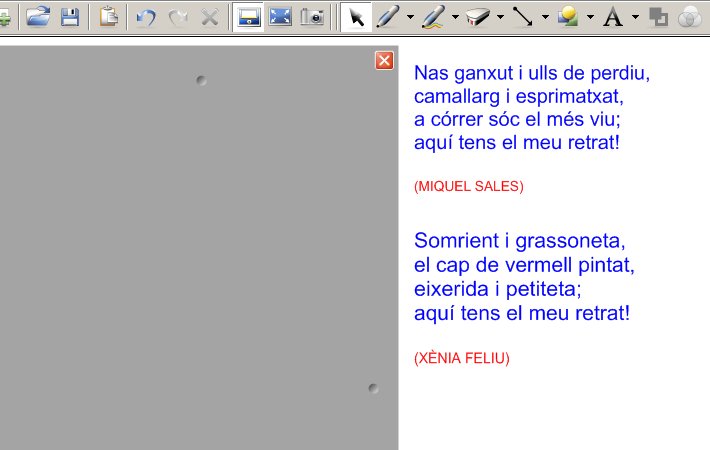
Task: Select line 'Somrient i grassoneta,'
Action: [x=519, y=241]
